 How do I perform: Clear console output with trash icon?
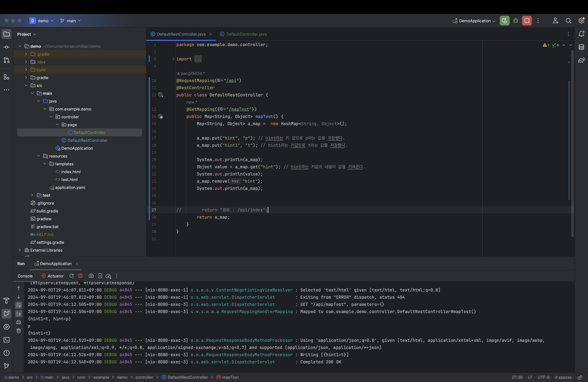click(x=18, y=331)
